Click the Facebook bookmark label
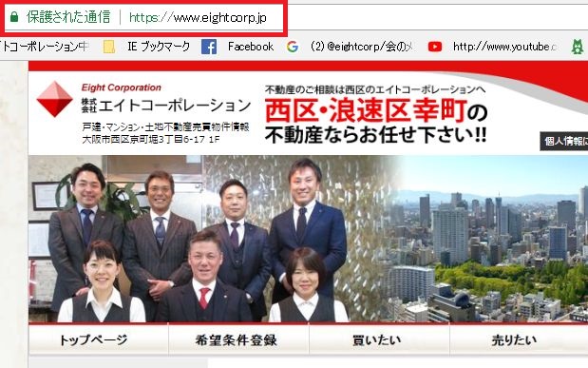Screen dimensions: 588x368 coord(251,47)
